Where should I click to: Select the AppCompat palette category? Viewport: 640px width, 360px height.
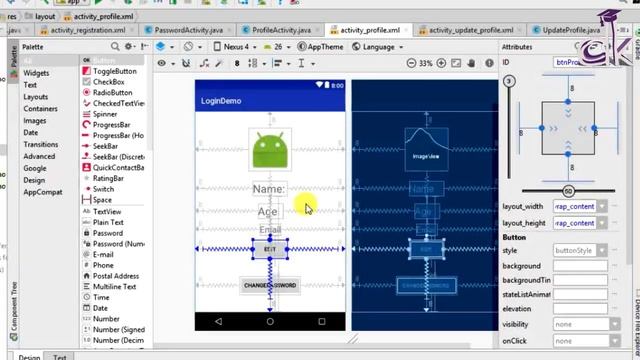coord(43,192)
